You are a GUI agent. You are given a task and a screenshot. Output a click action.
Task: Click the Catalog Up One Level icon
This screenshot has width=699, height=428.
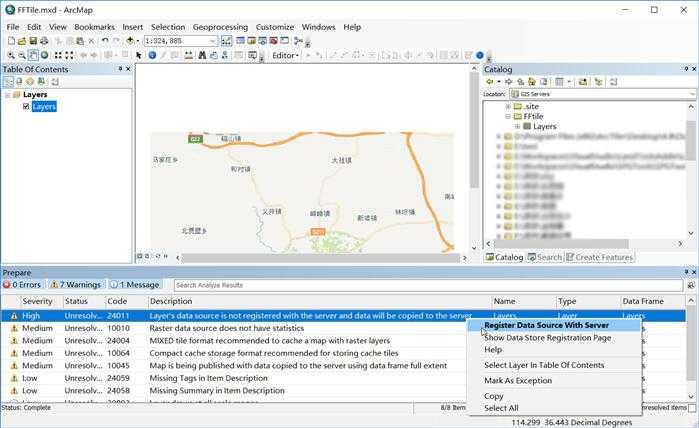click(x=521, y=82)
